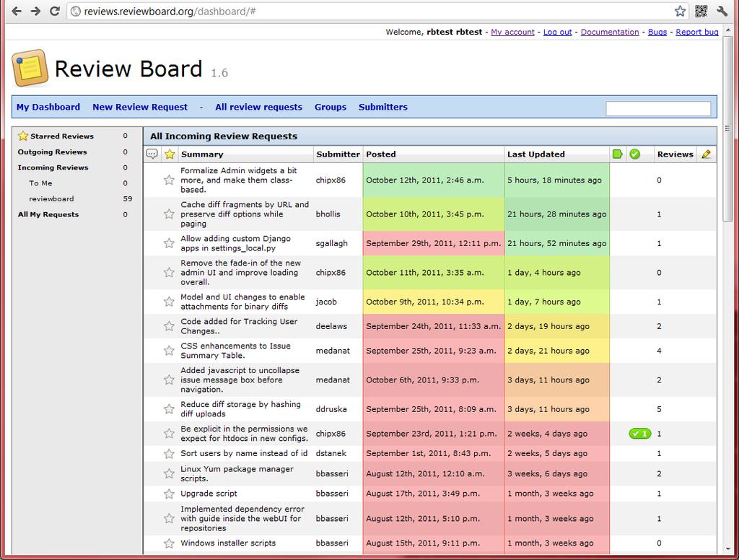Open the Bugs link

[657, 32]
